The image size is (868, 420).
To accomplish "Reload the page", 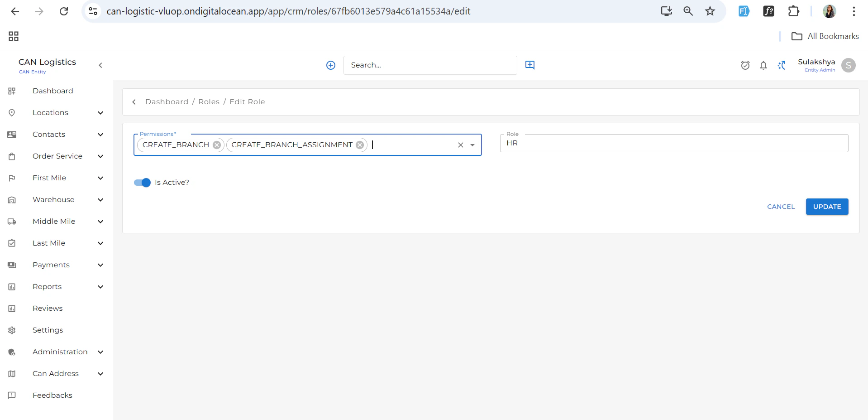I will tap(64, 11).
